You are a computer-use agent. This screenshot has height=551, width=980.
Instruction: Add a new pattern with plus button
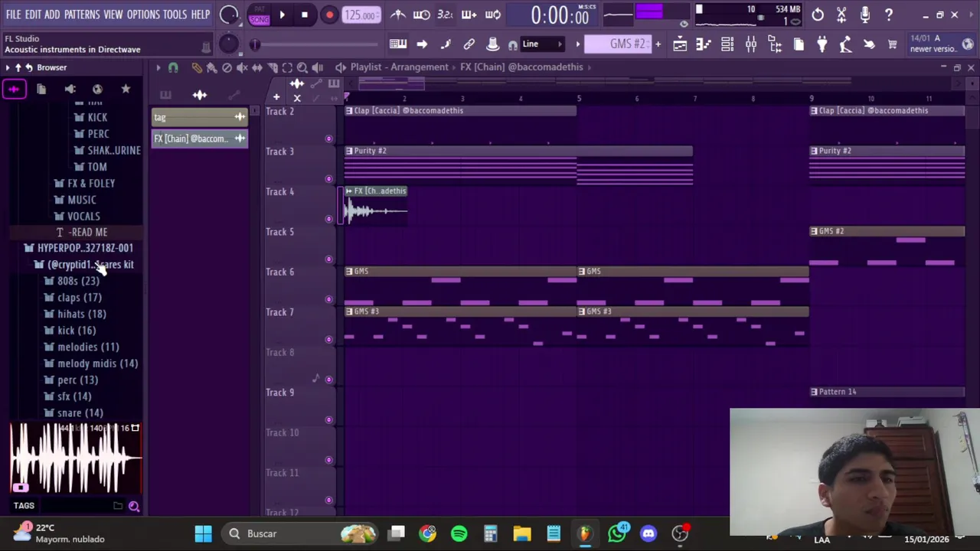pos(658,44)
